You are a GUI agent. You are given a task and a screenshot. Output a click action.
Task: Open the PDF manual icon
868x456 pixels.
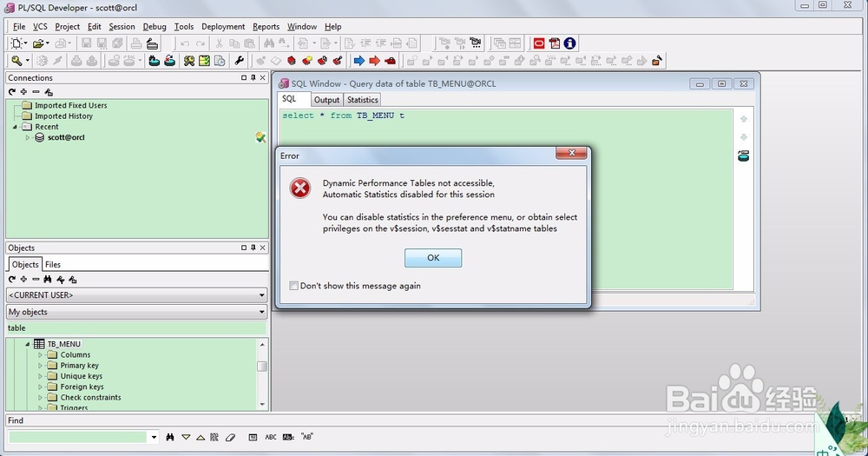click(554, 43)
